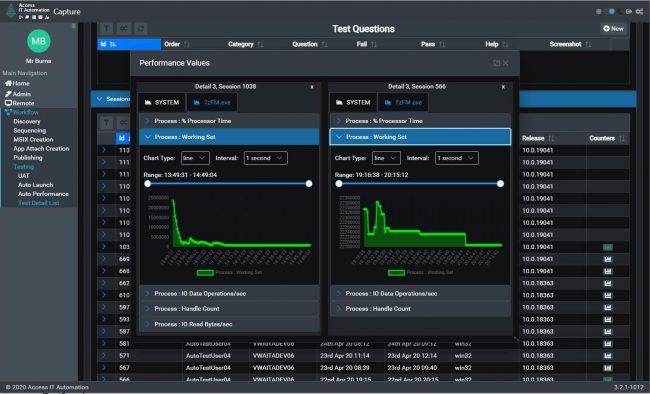
Task: Click range slider end handle in Session 566
Action: (x=500, y=184)
